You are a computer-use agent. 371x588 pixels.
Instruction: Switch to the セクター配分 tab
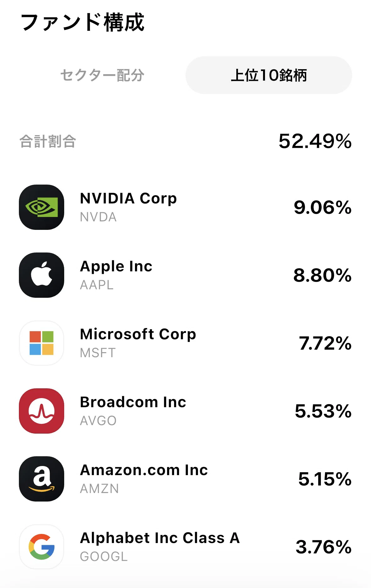102,75
